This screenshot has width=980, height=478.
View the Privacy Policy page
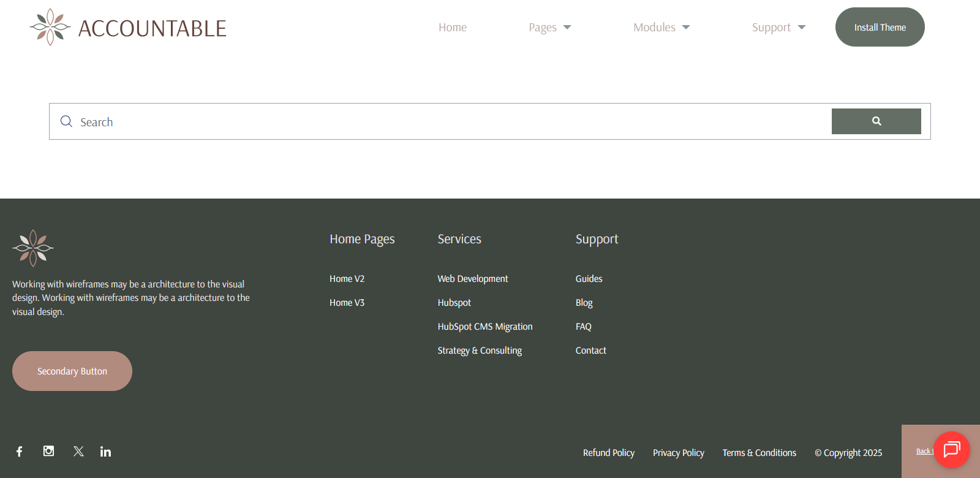(x=678, y=453)
